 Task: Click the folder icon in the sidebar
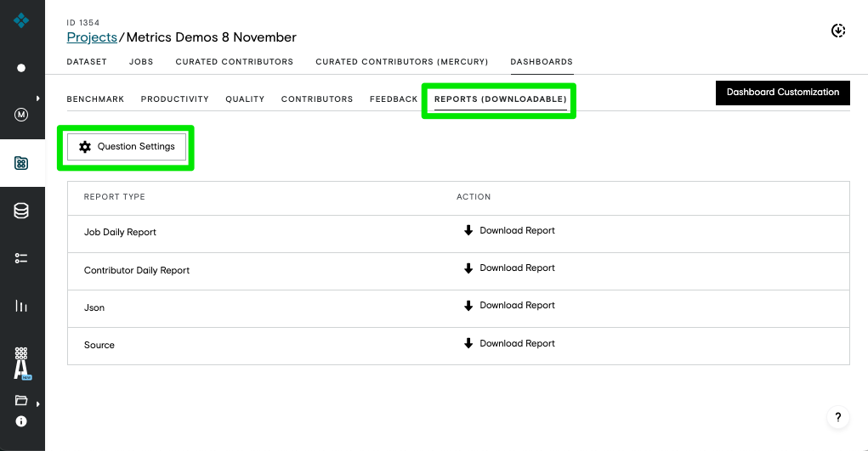tap(21, 400)
